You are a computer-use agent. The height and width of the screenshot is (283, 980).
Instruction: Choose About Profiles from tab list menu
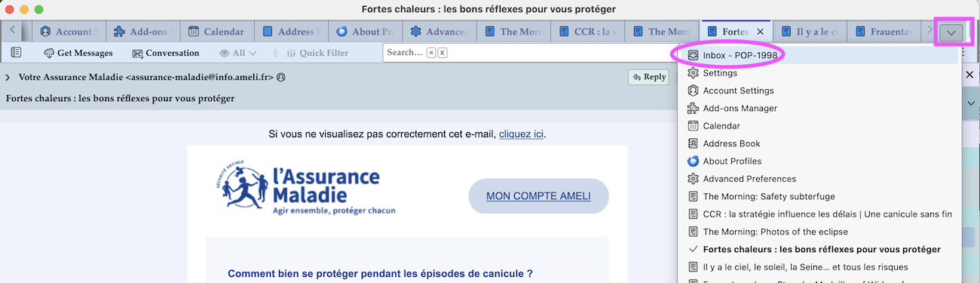(819, 161)
